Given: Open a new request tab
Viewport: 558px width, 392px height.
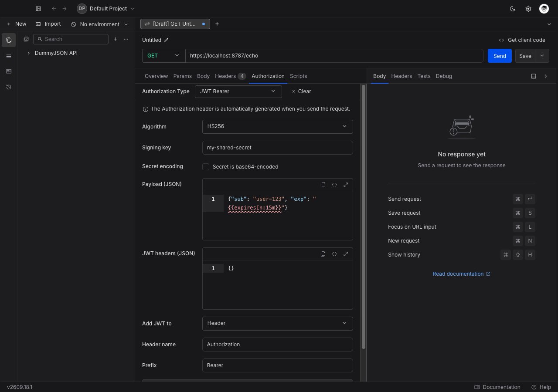Looking at the screenshot, I should pos(217,24).
